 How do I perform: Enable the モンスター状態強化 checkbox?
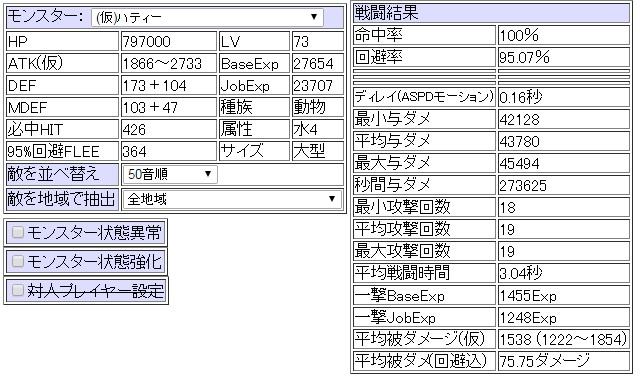pyautogui.click(x=18, y=261)
